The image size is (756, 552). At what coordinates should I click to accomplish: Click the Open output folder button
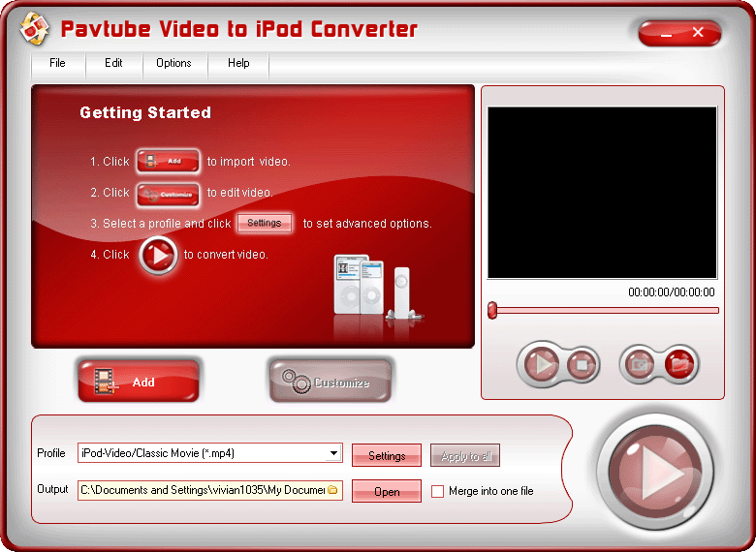point(387,492)
